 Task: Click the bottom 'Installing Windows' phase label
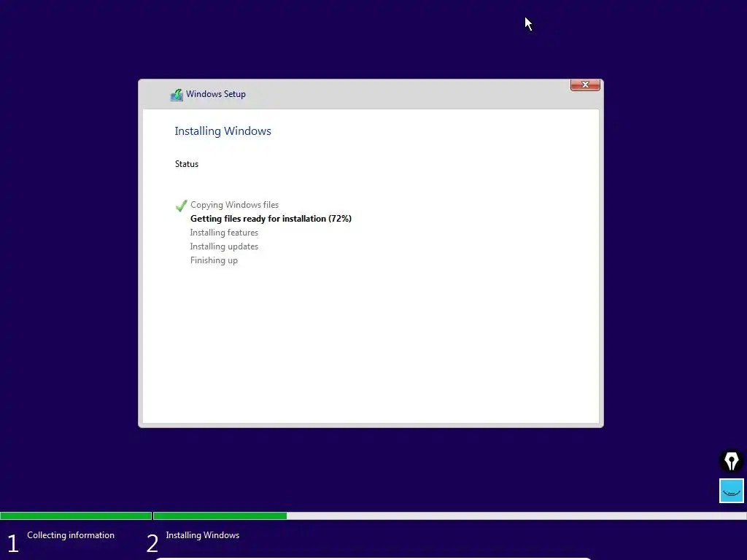pyautogui.click(x=203, y=535)
